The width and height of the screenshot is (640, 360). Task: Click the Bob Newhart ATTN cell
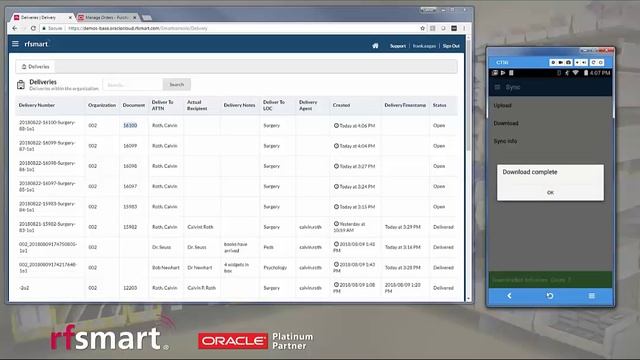(x=165, y=268)
